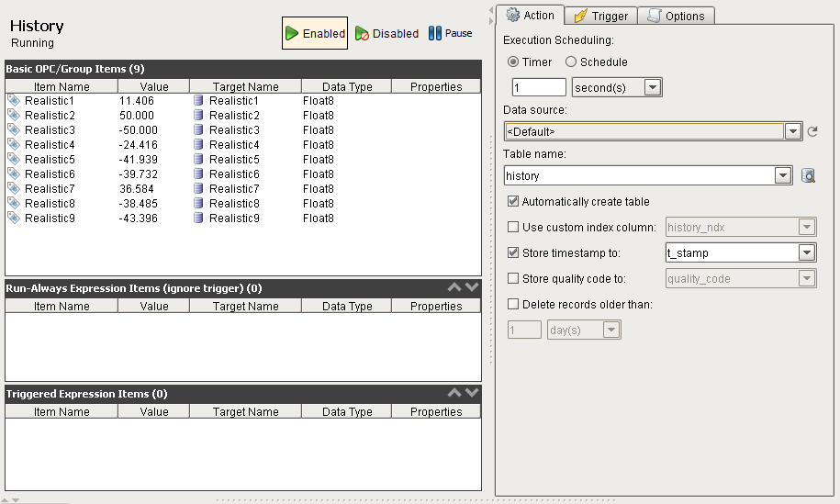Screen dimensions: 840x504
Task: Click the up arrow in Run-Always Expression header
Action: [x=454, y=287]
